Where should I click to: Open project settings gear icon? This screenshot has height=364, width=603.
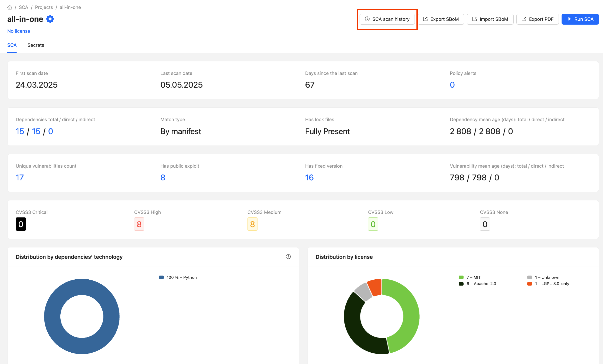click(50, 19)
